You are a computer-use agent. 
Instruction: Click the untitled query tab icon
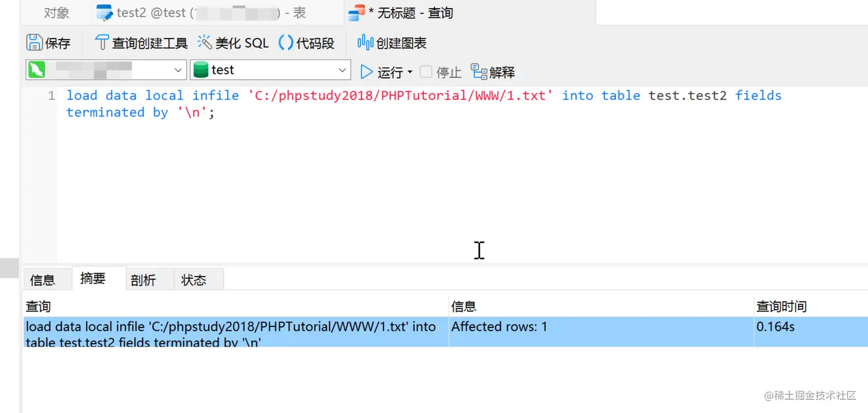[356, 13]
